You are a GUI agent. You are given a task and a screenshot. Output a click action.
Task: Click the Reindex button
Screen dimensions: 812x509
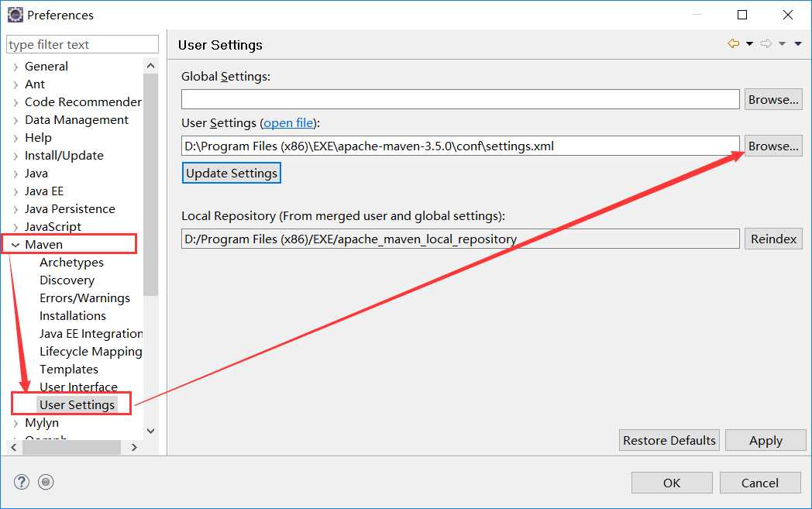pyautogui.click(x=773, y=239)
